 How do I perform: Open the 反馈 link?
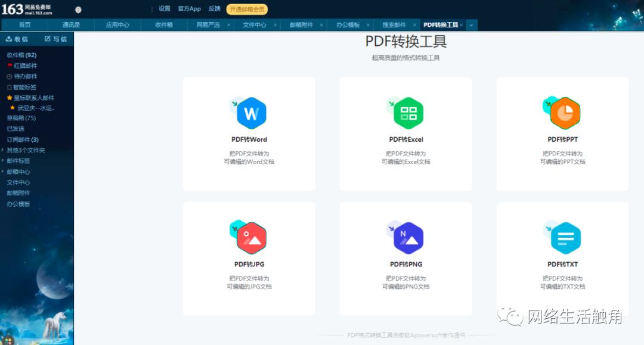click(215, 8)
